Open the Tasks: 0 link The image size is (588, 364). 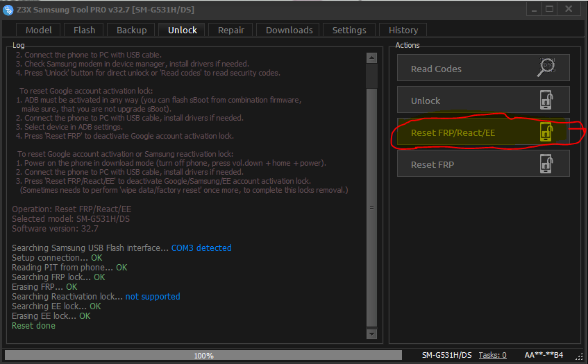pos(492,355)
